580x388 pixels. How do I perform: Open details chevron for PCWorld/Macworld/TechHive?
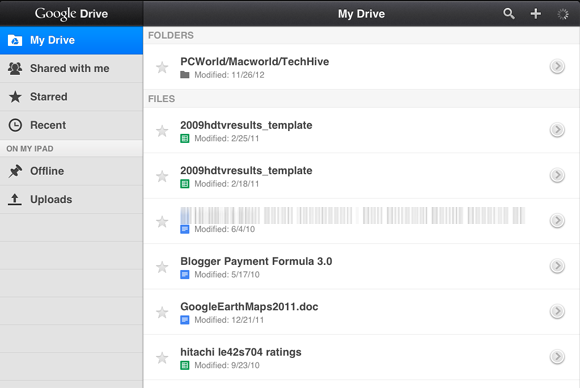pos(557,67)
